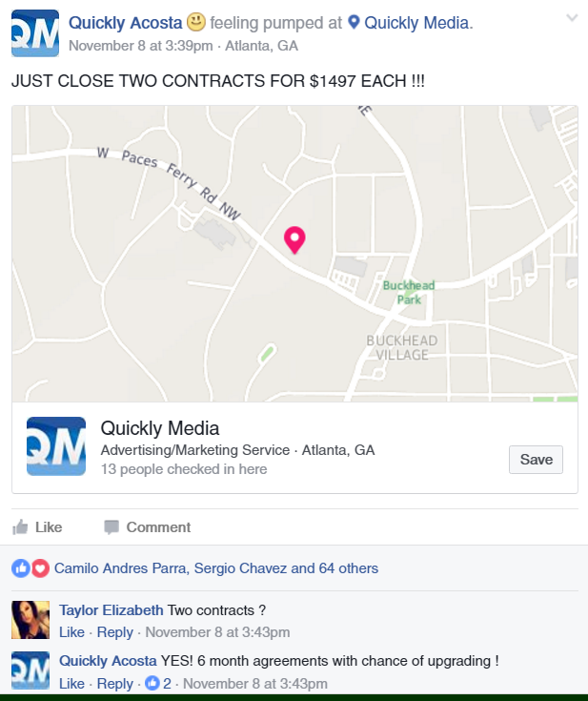
Task: Click the QM profile picture in post header
Action: tap(35, 33)
